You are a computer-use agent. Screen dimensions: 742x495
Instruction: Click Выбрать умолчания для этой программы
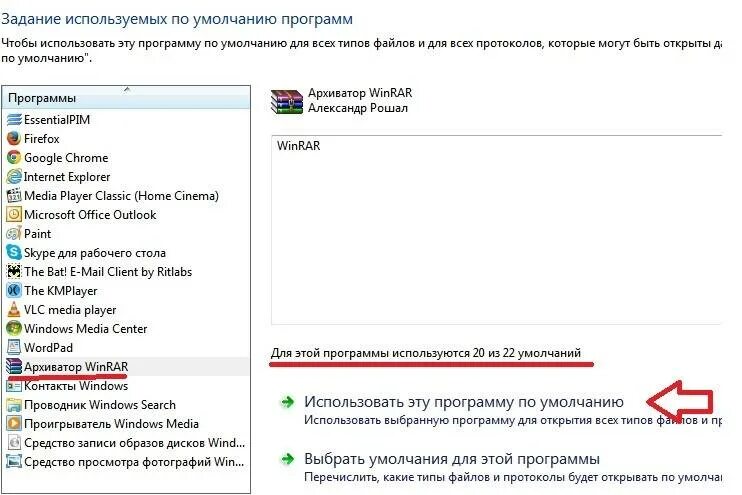(x=452, y=459)
